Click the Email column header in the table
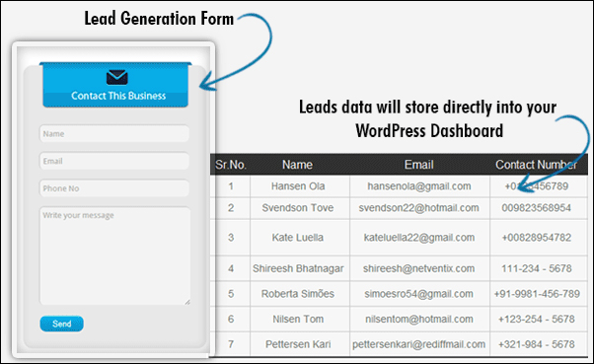The height and width of the screenshot is (364, 594). [418, 165]
